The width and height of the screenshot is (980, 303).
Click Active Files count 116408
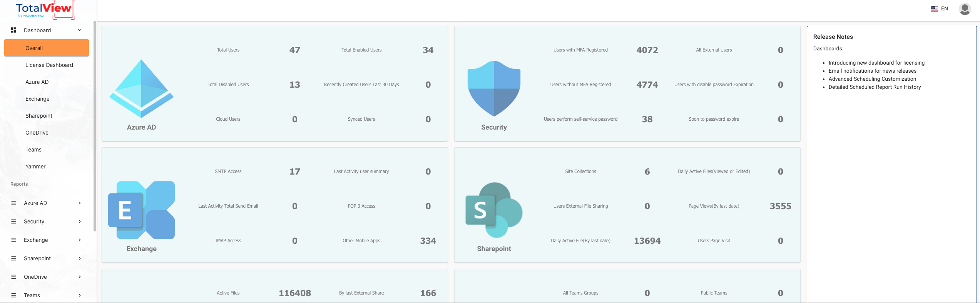pyautogui.click(x=295, y=293)
